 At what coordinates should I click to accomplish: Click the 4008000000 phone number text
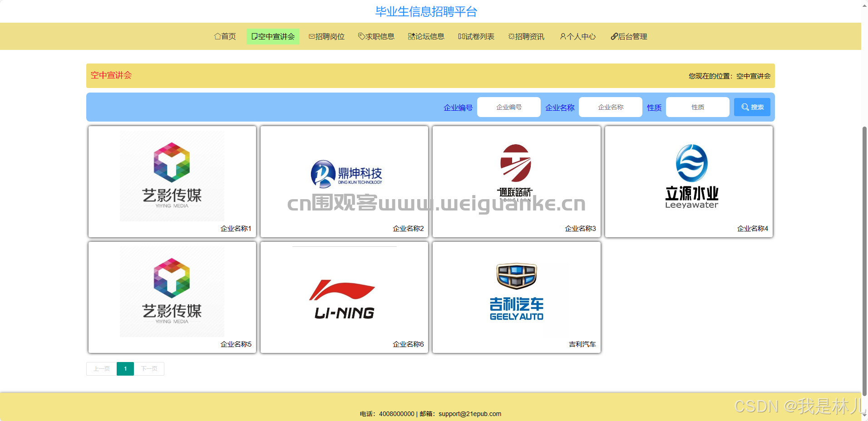click(x=397, y=414)
